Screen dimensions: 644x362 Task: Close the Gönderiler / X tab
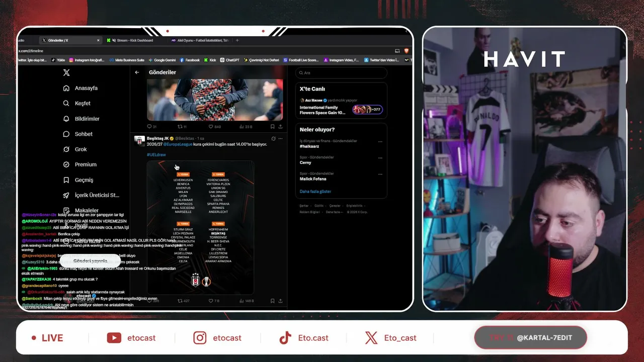tap(98, 40)
